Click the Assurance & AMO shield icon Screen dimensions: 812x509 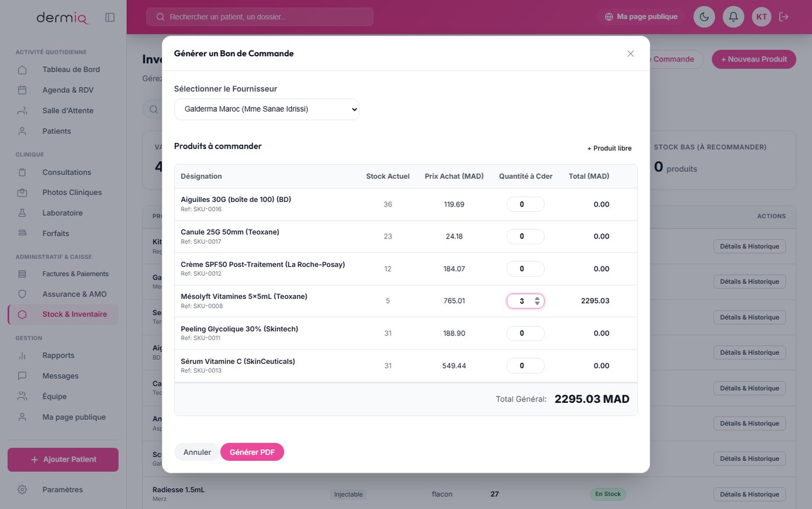22,294
